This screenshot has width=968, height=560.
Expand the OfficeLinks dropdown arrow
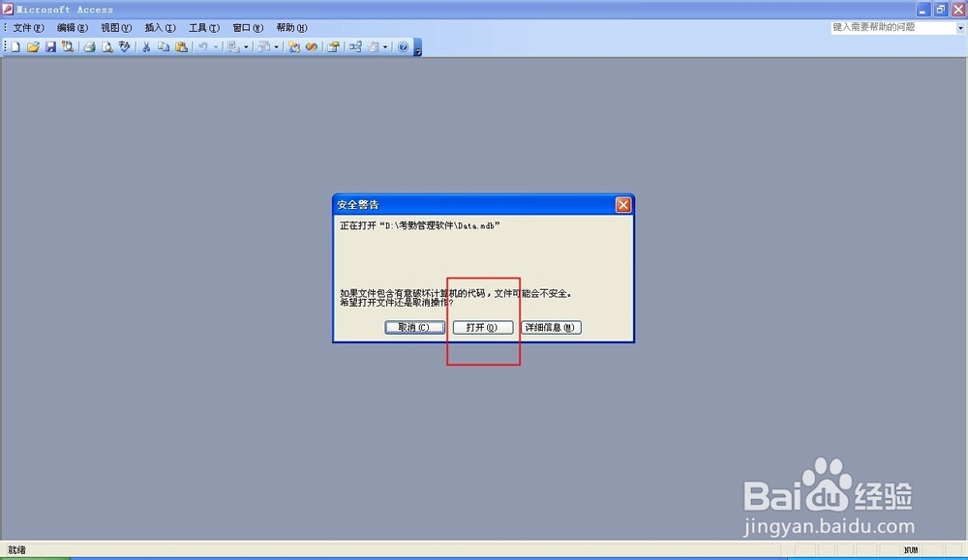click(x=246, y=46)
